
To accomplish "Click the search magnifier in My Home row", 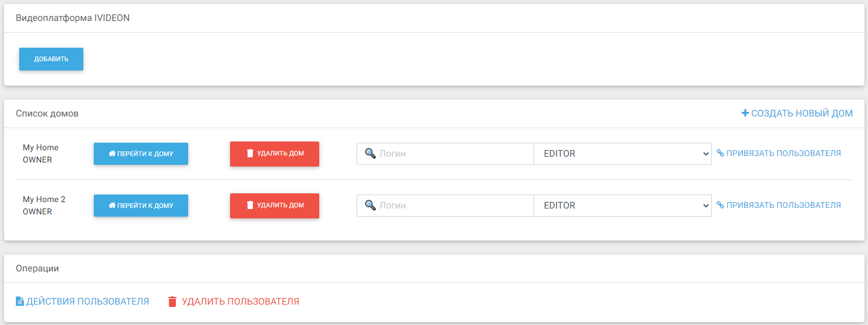I will point(370,154).
